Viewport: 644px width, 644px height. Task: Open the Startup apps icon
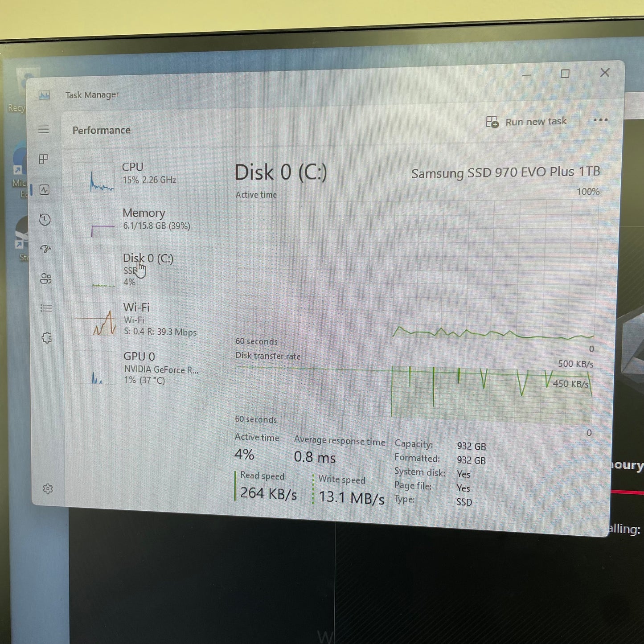(x=45, y=249)
